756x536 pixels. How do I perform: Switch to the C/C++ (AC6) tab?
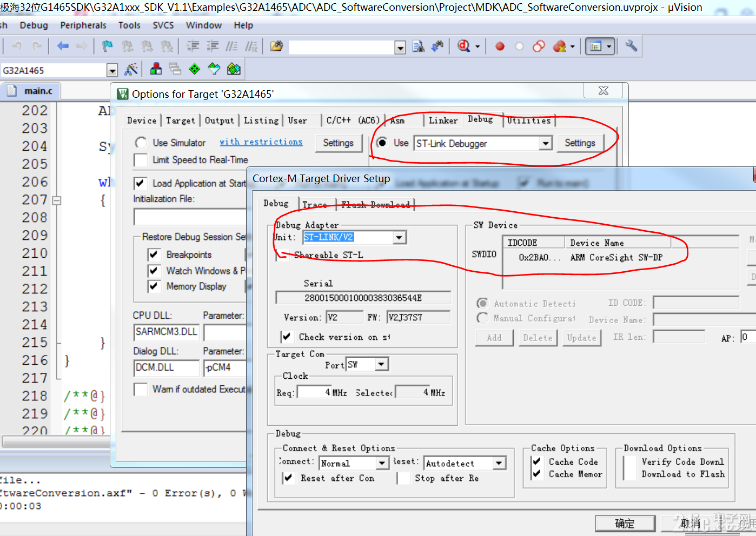[353, 120]
